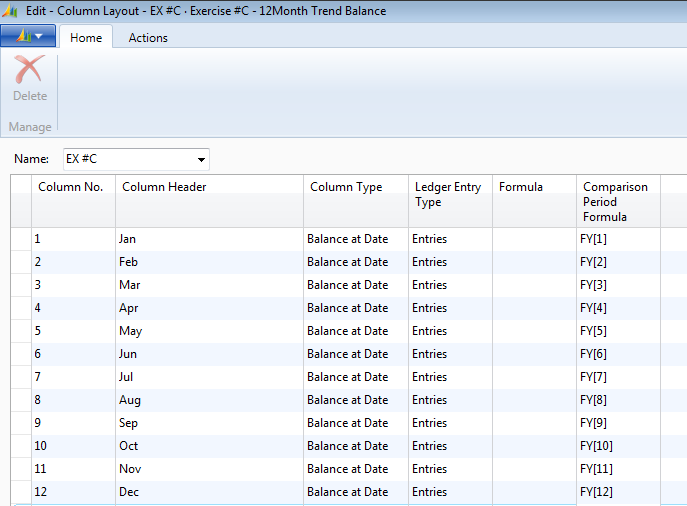The width and height of the screenshot is (687, 506).
Task: Select the May column header cell
Action: click(x=208, y=331)
